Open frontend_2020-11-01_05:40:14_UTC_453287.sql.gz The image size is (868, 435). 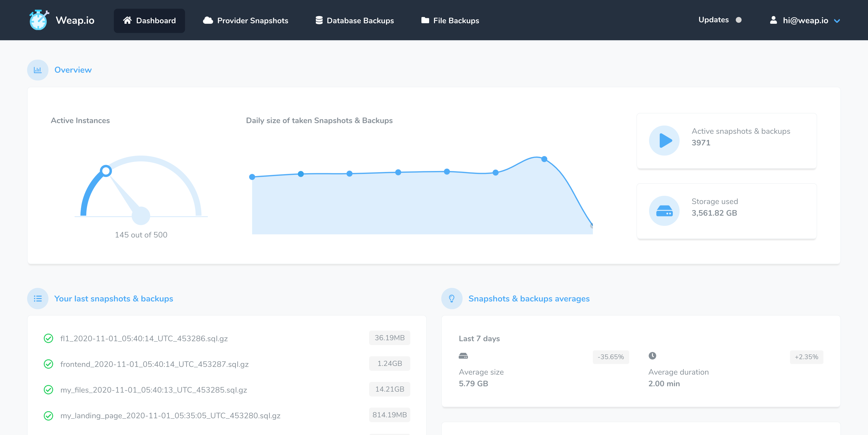click(154, 364)
